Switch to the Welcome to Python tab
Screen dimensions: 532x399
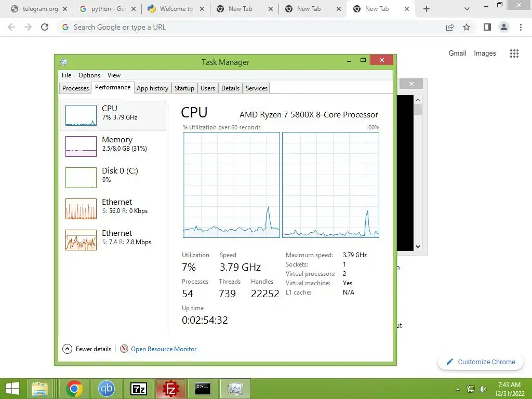coord(176,9)
